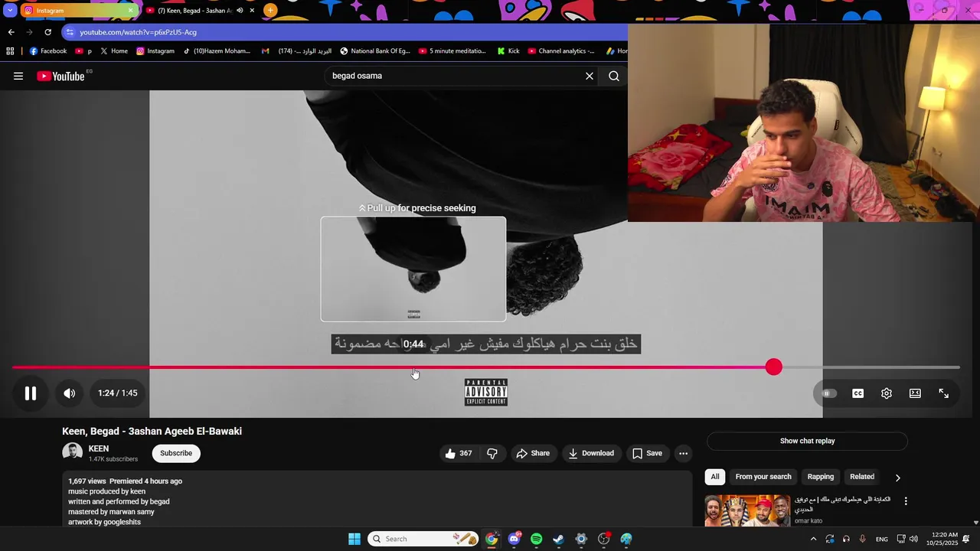Click the 1:24 / 1:45 time display
The image size is (980, 551).
[x=118, y=393]
